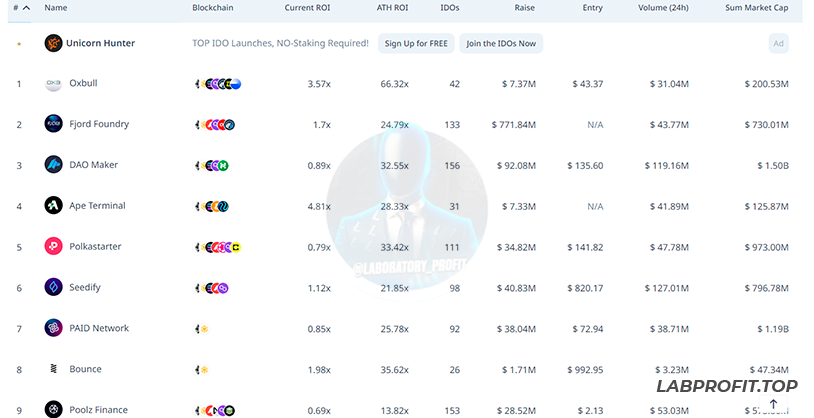Click the Ape Terminal logo icon
814x418 pixels.
pyautogui.click(x=54, y=206)
